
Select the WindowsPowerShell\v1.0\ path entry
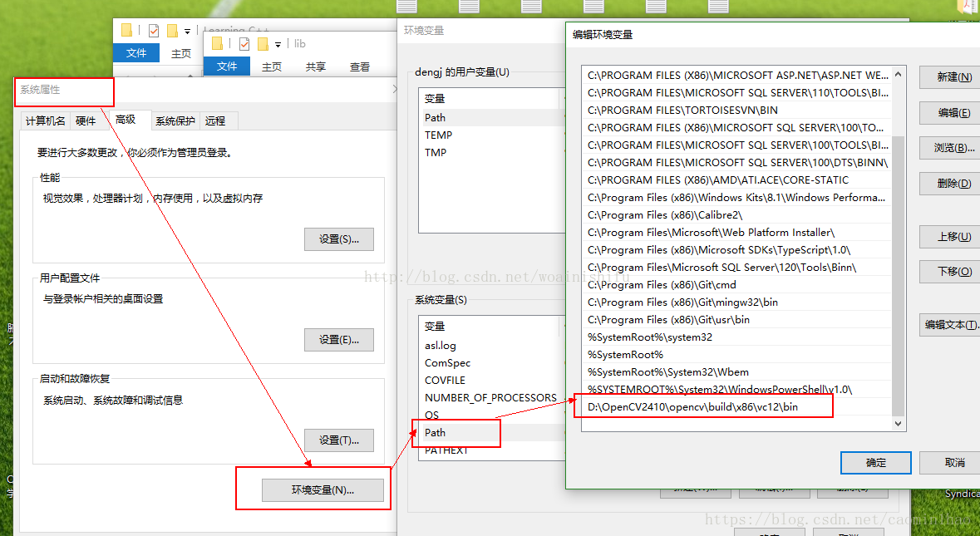click(736, 390)
